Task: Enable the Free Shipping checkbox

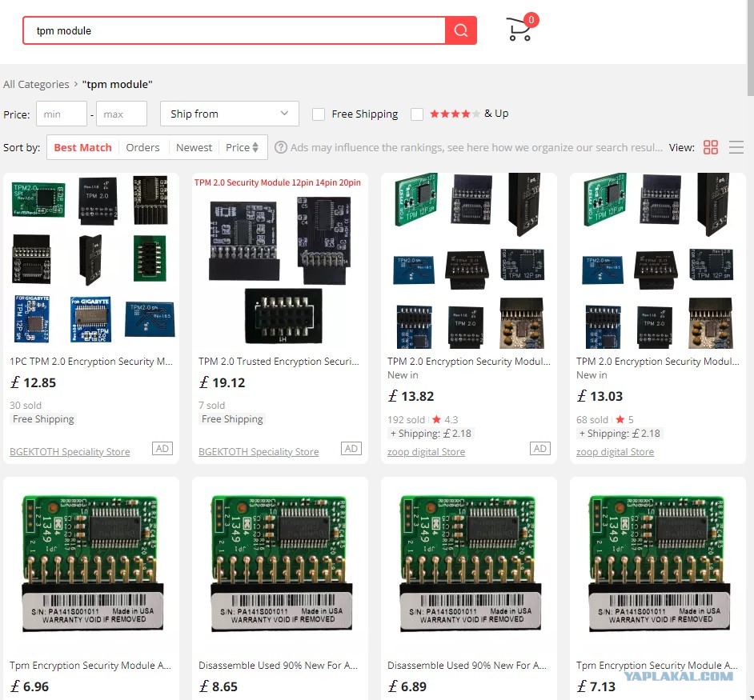Action: click(x=319, y=114)
